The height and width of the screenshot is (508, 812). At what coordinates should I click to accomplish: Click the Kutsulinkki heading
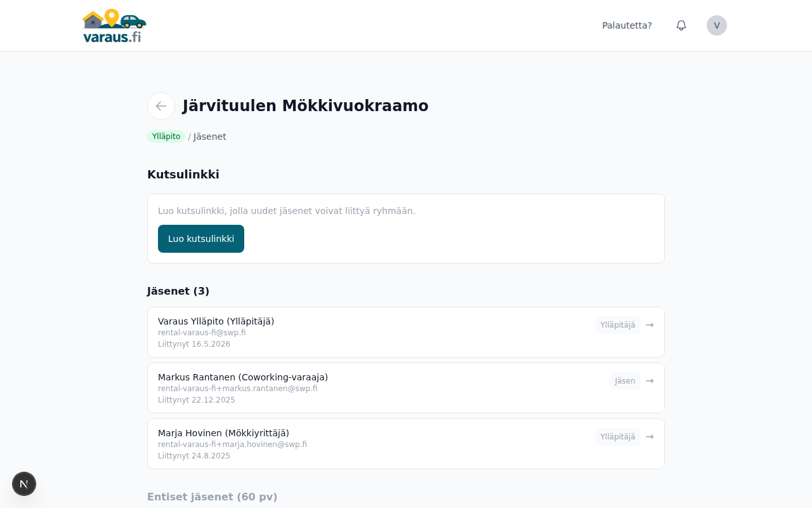183,175
